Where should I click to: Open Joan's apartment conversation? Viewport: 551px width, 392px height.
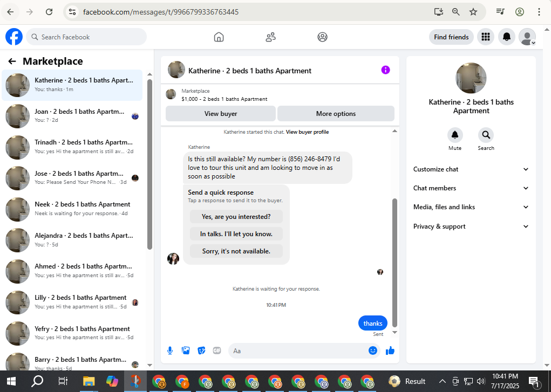point(72,116)
